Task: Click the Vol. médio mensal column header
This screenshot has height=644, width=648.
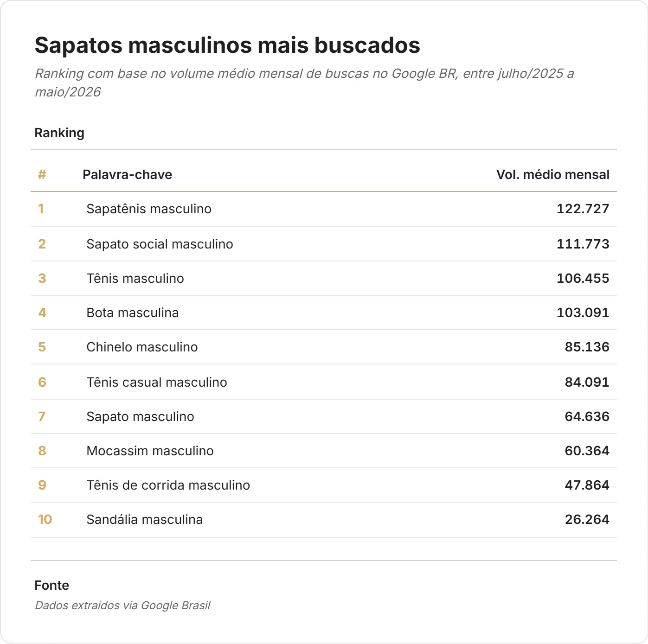Action: 553,174
